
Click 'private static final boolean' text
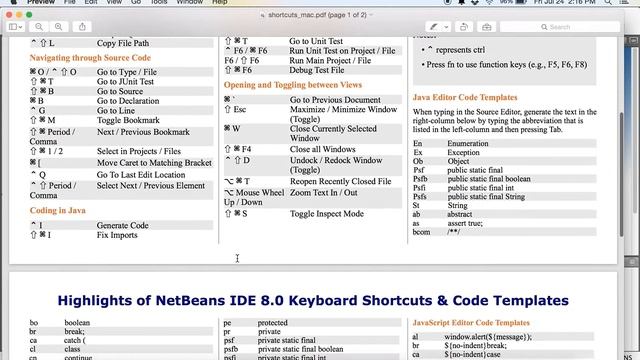[x=300, y=349]
